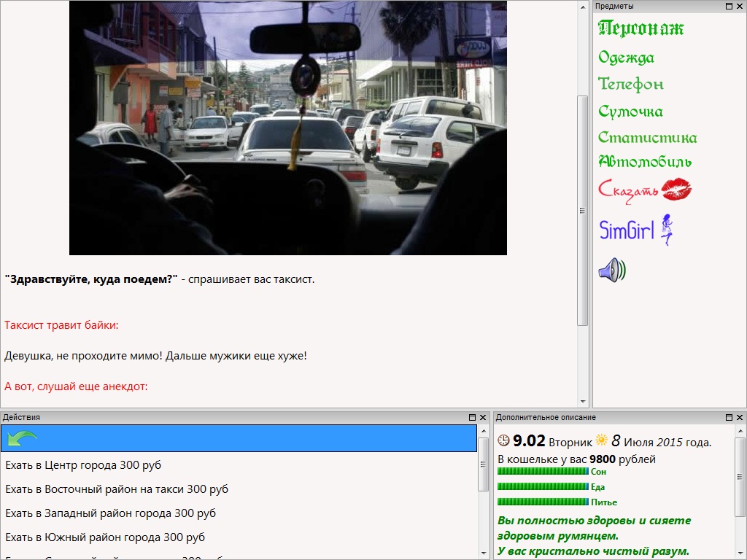747x560 pixels.
Task: Close the Действия panel
Action: click(482, 417)
